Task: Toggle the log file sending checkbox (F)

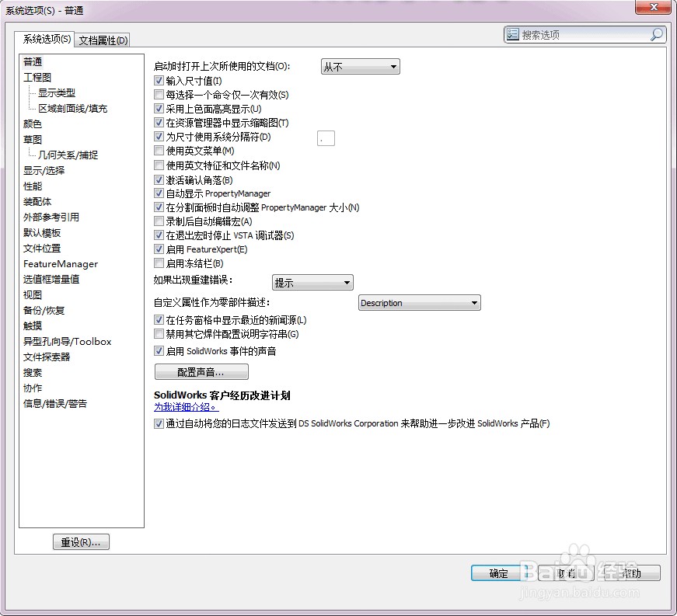Action: pos(159,423)
